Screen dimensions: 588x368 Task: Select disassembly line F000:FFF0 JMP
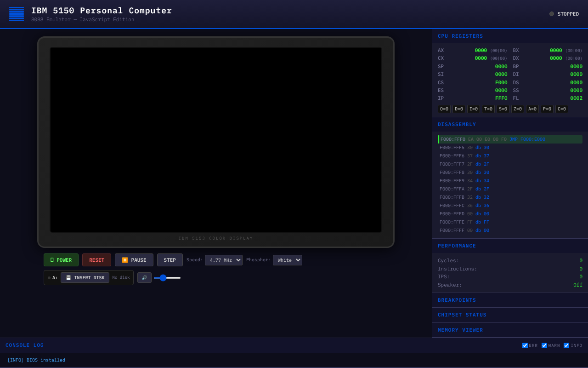[x=510, y=139]
